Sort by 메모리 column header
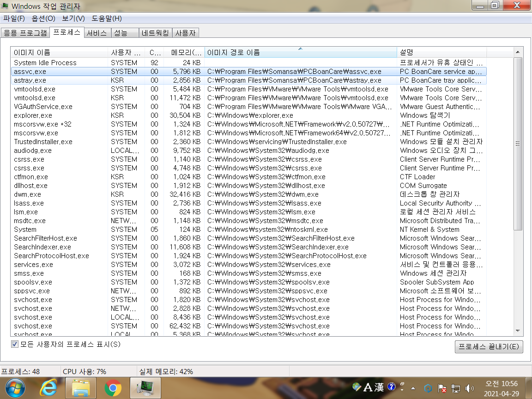Image resolution: width=532 pixels, height=399 pixels. (184, 52)
